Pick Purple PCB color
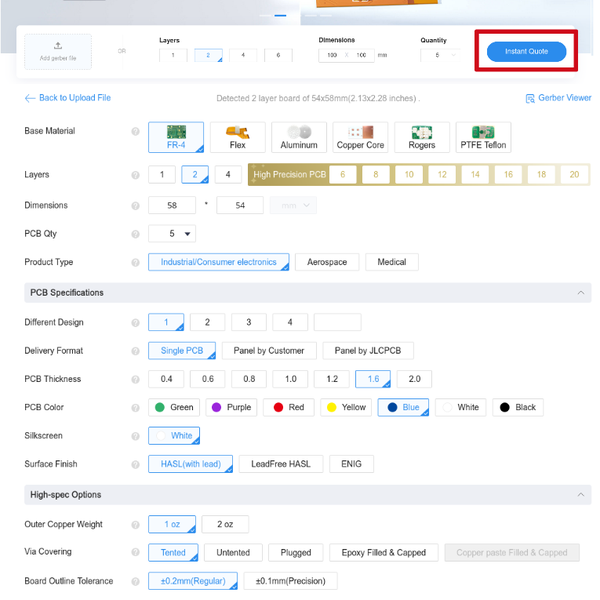Screen dimensions: 600x600 (232, 408)
